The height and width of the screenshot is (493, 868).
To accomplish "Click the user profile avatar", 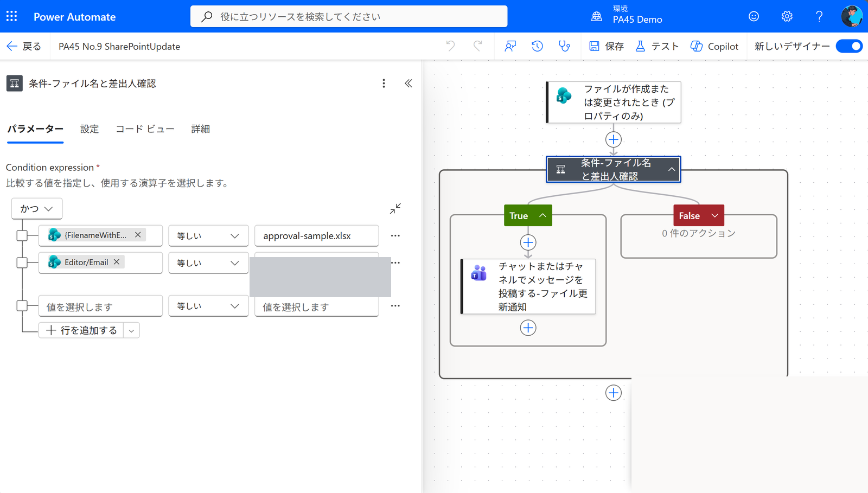I will click(852, 16).
